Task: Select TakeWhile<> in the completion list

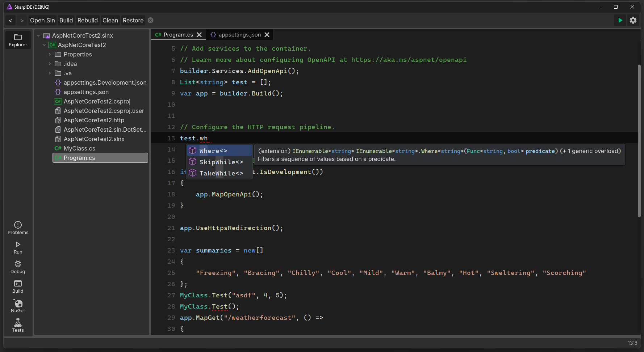Action: 219,173
